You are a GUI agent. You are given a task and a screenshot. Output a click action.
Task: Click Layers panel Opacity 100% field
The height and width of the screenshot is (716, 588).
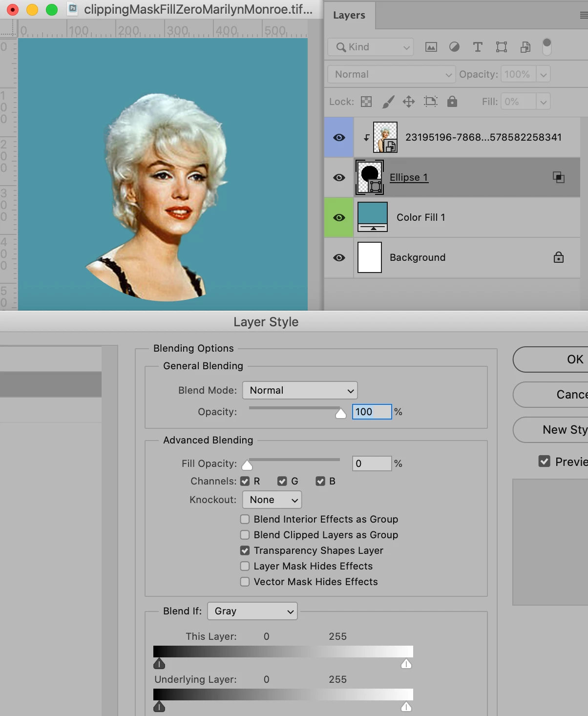tap(518, 74)
